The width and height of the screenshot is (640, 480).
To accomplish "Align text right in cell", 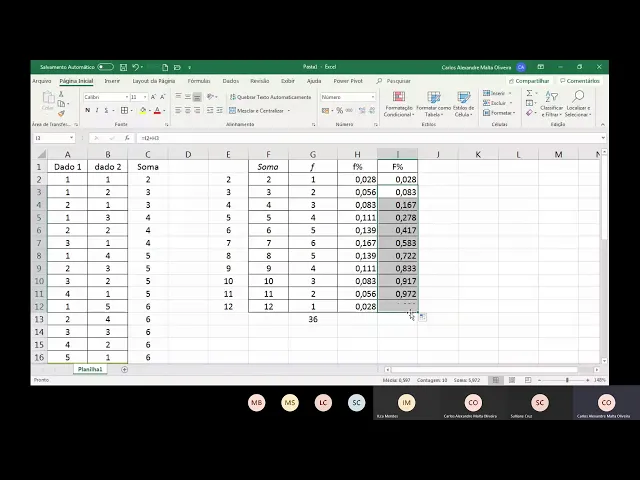I will pyautogui.click(x=197, y=110).
